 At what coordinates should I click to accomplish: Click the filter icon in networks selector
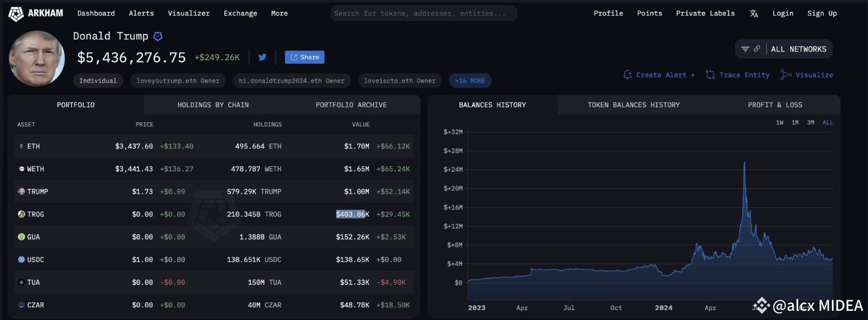click(x=745, y=49)
